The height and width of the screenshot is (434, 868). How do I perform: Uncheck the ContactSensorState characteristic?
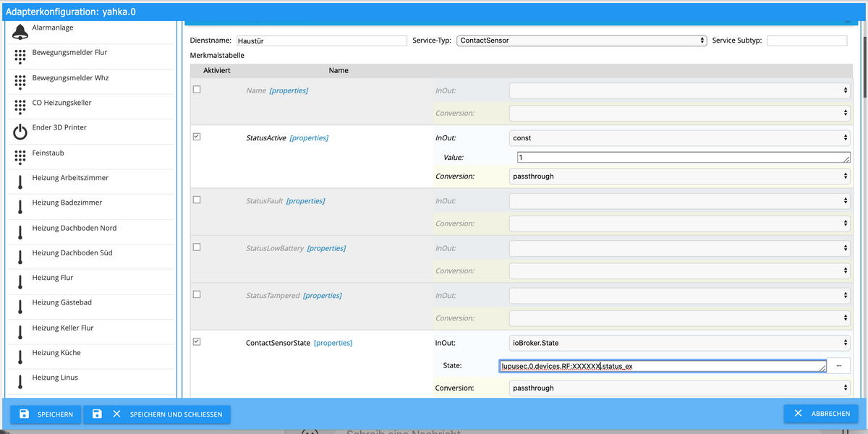[x=197, y=341]
